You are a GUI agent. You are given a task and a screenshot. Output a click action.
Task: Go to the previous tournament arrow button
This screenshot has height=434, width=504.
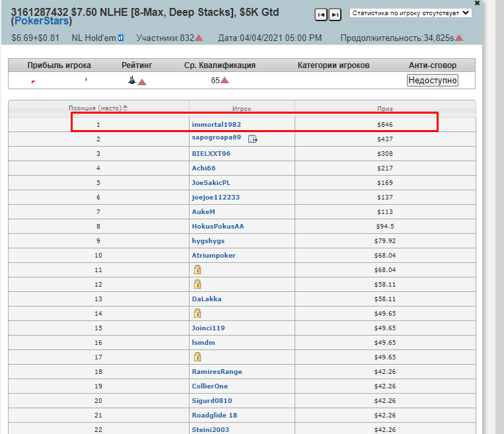point(321,15)
